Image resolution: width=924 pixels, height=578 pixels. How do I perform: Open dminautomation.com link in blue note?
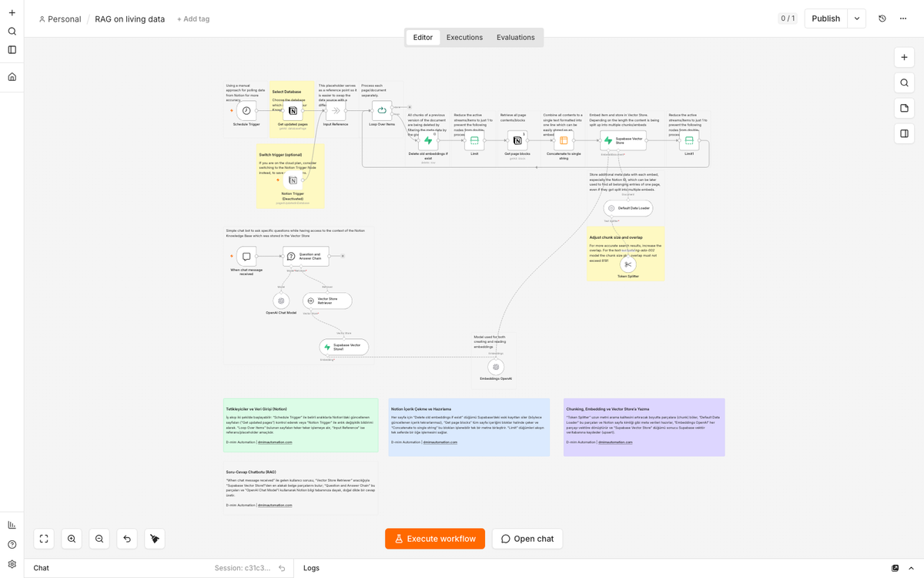pos(440,442)
